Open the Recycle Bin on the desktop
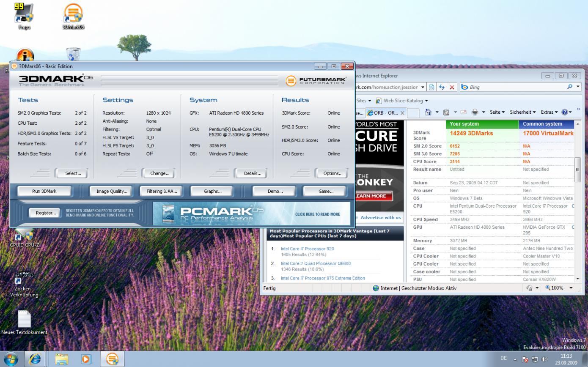 pyautogui.click(x=73, y=54)
